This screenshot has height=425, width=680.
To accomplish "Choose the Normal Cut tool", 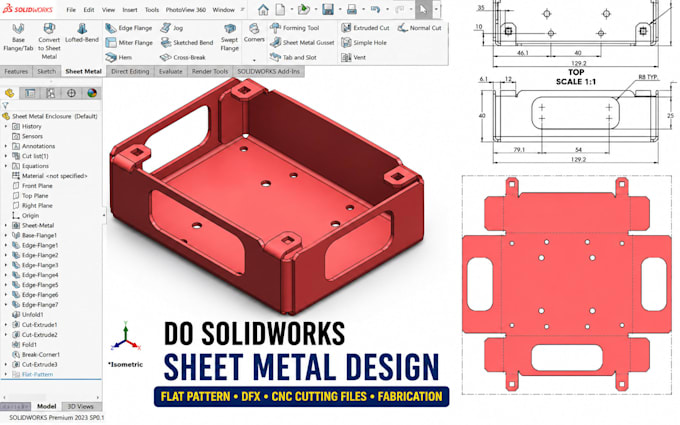I will click(x=419, y=28).
